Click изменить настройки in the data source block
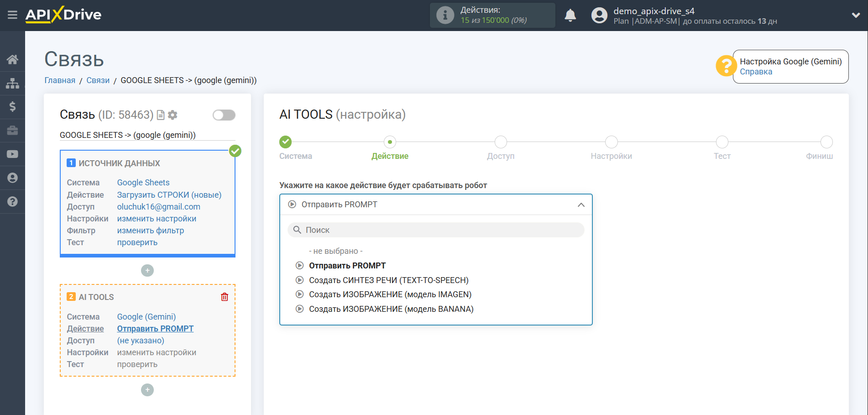Screen dimensions: 868x415 click(x=157, y=219)
